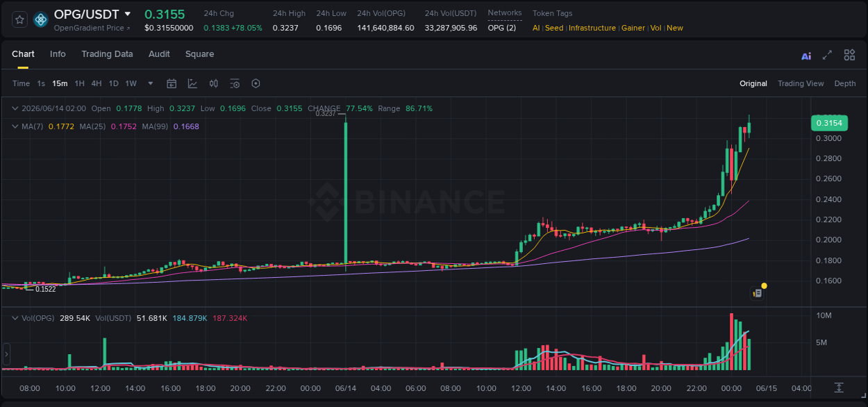Open the candlestick chart style icon
This screenshot has height=407, width=868.
tap(214, 83)
